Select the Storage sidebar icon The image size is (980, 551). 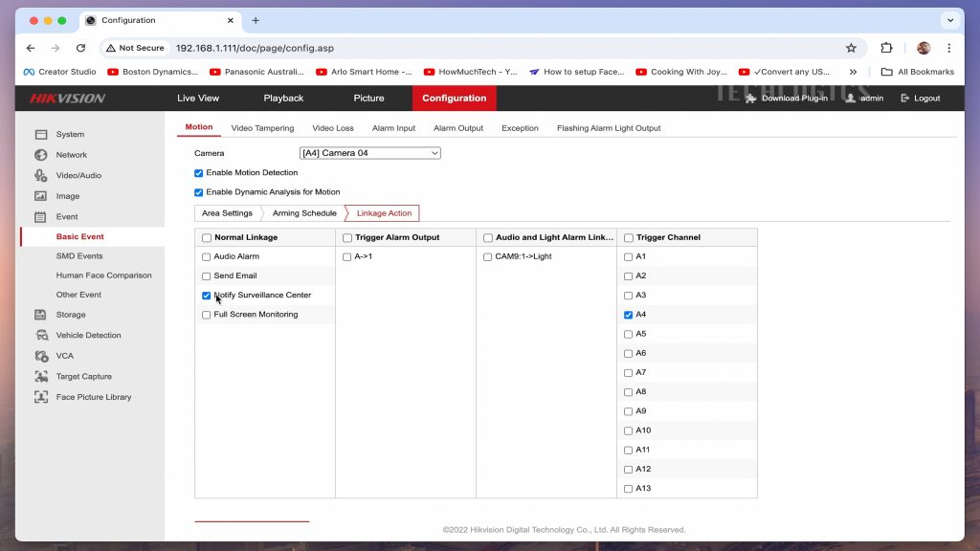(x=41, y=315)
